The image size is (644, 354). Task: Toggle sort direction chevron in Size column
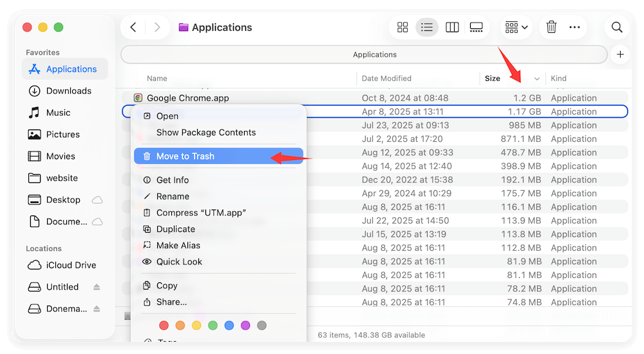coord(537,79)
